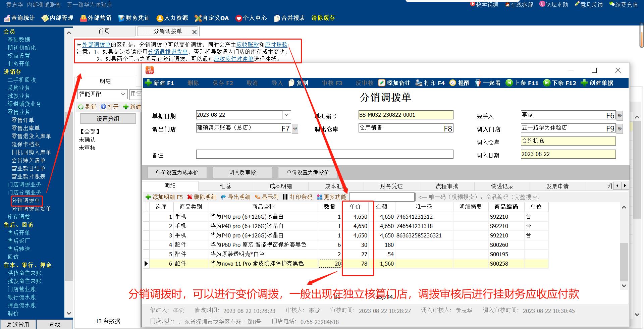
Task: Open 财务凭证 top menu
Action: click(x=134, y=18)
